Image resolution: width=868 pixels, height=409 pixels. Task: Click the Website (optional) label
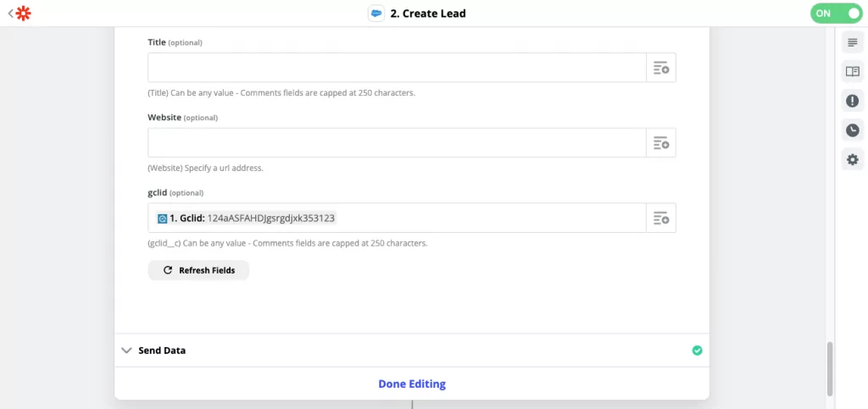(183, 117)
